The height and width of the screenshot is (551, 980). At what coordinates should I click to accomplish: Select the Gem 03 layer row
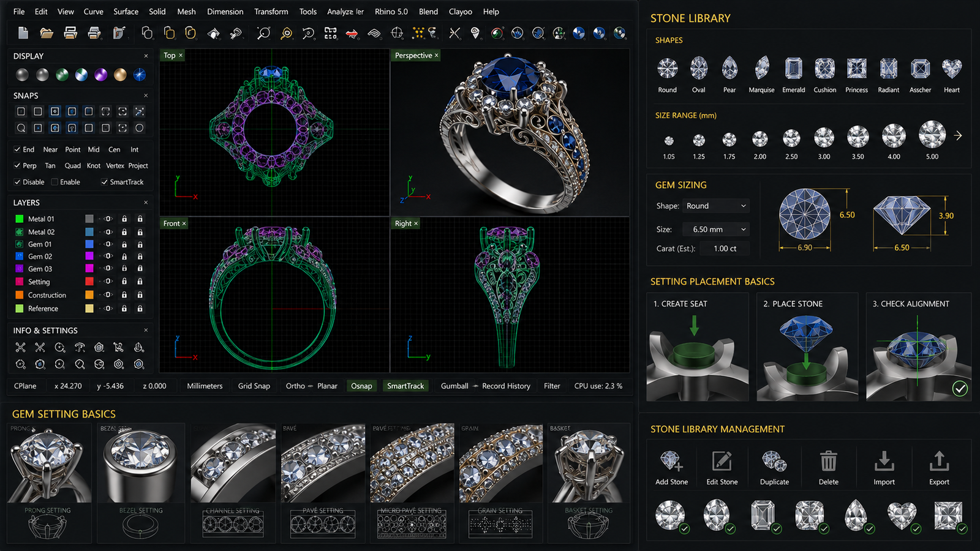coord(80,269)
